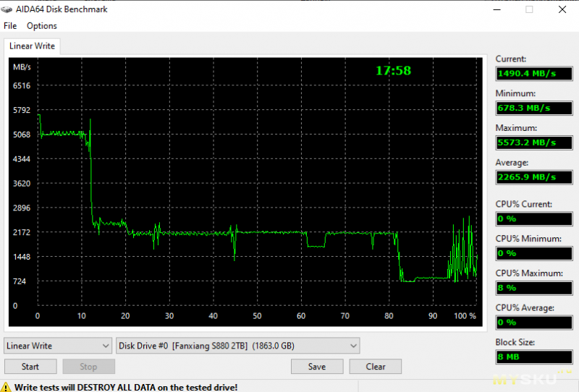579x392 pixels.
Task: Click the 2172 label on the MB/s axis
Action: point(22,232)
